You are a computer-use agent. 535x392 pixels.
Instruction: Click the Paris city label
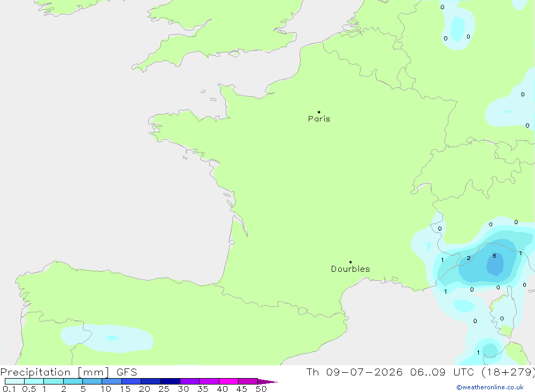pos(319,119)
